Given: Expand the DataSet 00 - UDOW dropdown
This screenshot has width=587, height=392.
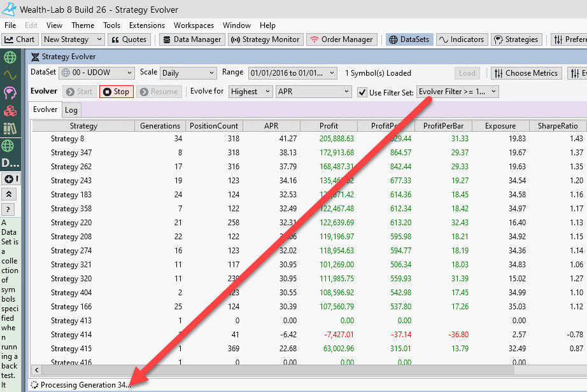Looking at the screenshot, I should (x=97, y=73).
